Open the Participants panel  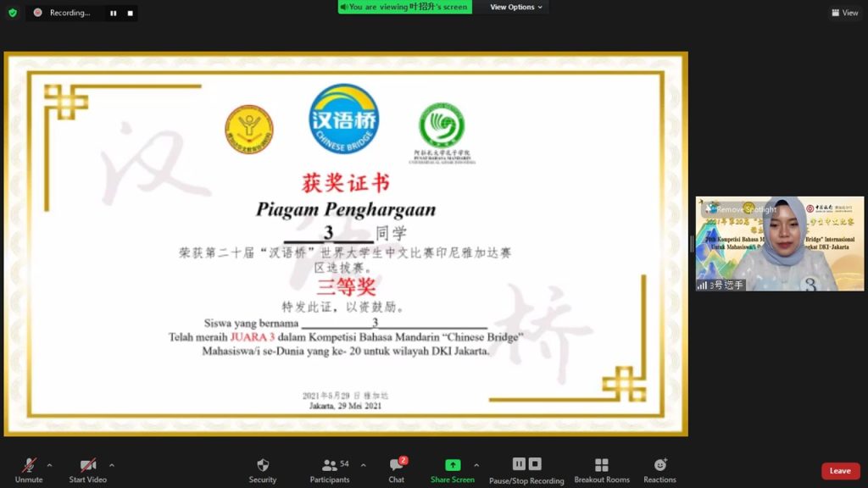[330, 471]
